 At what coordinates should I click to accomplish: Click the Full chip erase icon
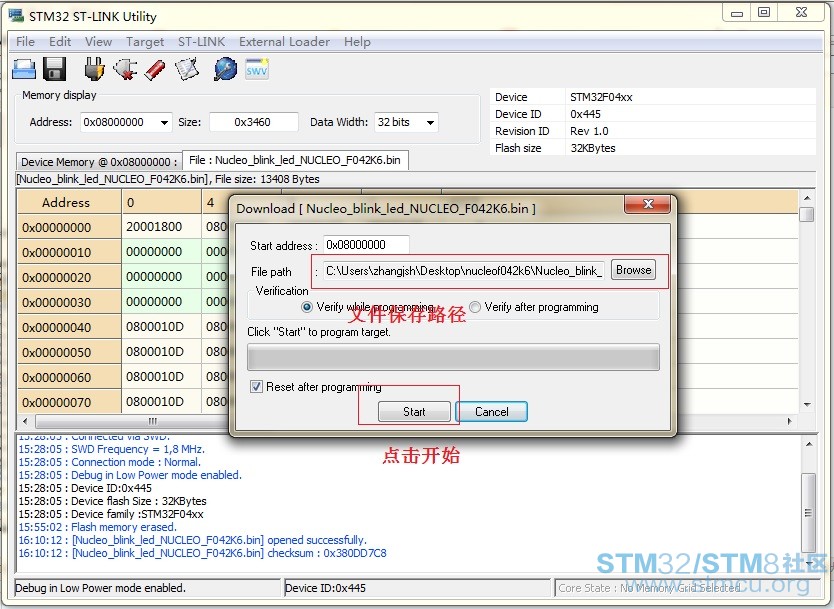click(x=155, y=70)
